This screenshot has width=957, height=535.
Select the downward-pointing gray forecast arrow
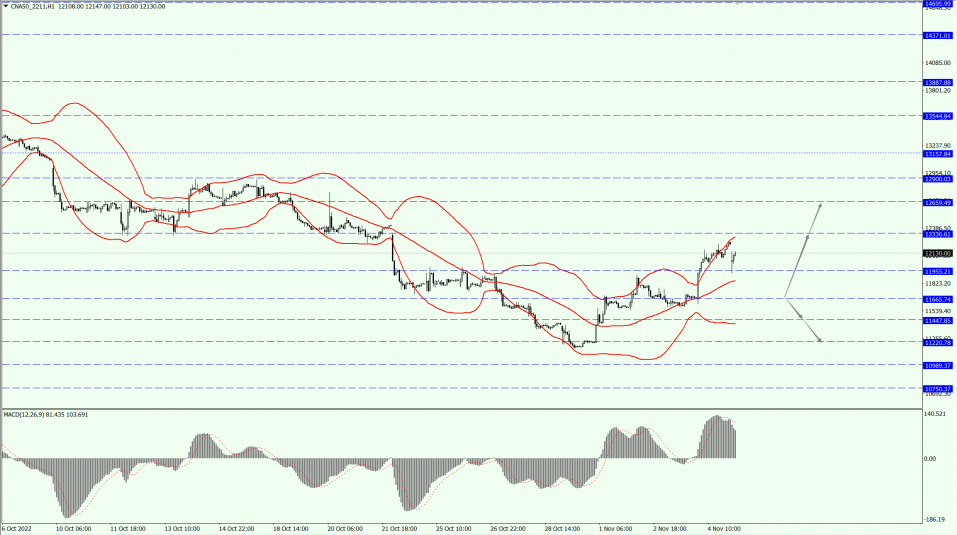tap(804, 322)
